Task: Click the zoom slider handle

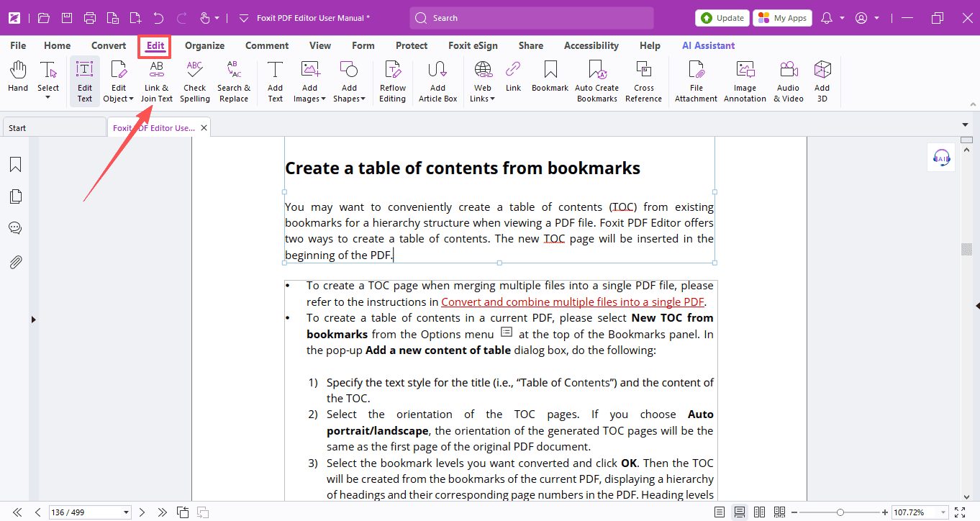Action: click(840, 512)
